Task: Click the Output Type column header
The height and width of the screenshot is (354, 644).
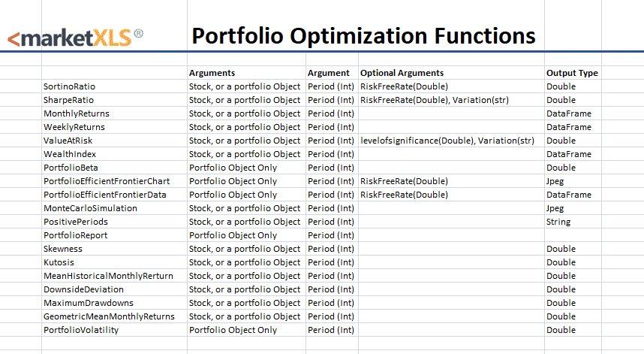Action: point(572,73)
